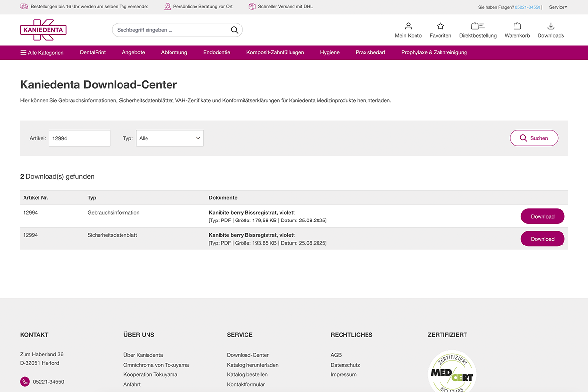This screenshot has width=588, height=392.
Task: Open the Endodontie category
Action: click(217, 52)
